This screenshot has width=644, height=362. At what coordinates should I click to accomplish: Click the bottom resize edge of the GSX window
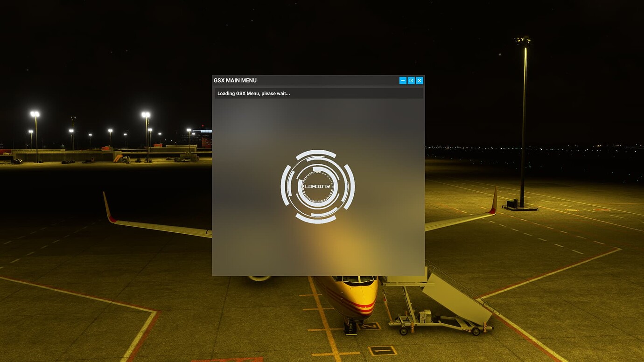(x=319, y=275)
